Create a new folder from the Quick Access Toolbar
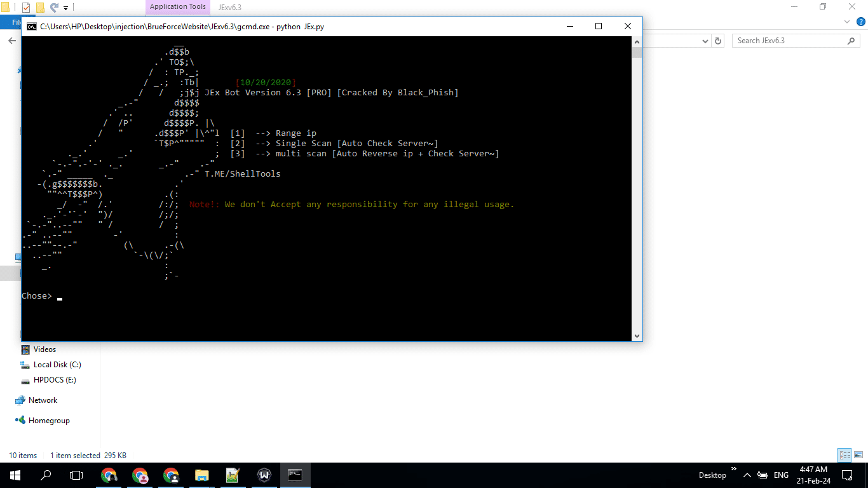The width and height of the screenshot is (868, 488). 40,8
